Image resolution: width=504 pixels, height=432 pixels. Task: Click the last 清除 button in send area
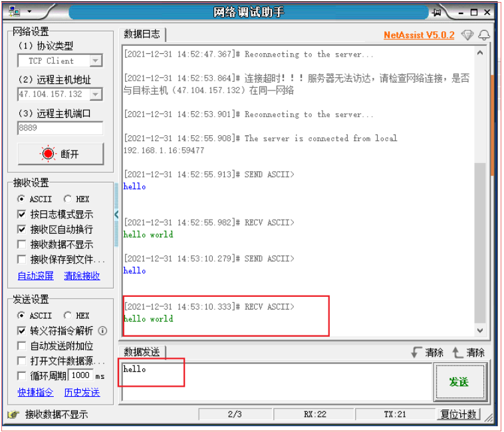click(x=475, y=353)
